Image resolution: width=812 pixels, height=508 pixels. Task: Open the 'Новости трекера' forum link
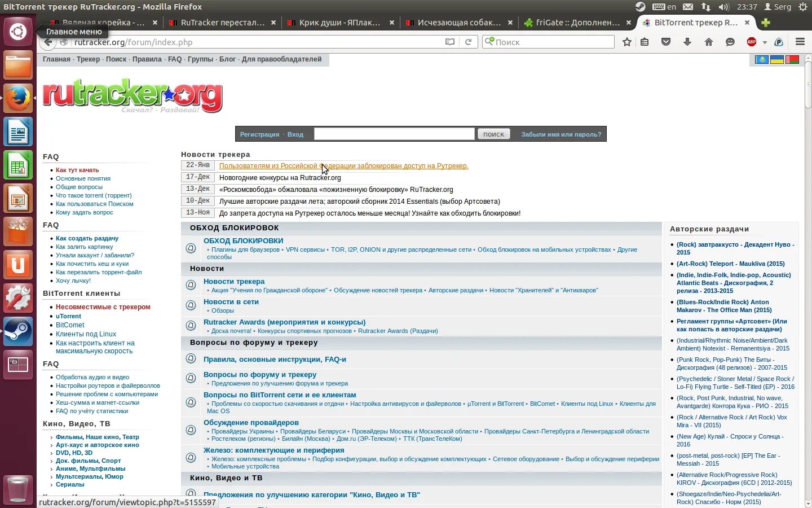click(234, 282)
